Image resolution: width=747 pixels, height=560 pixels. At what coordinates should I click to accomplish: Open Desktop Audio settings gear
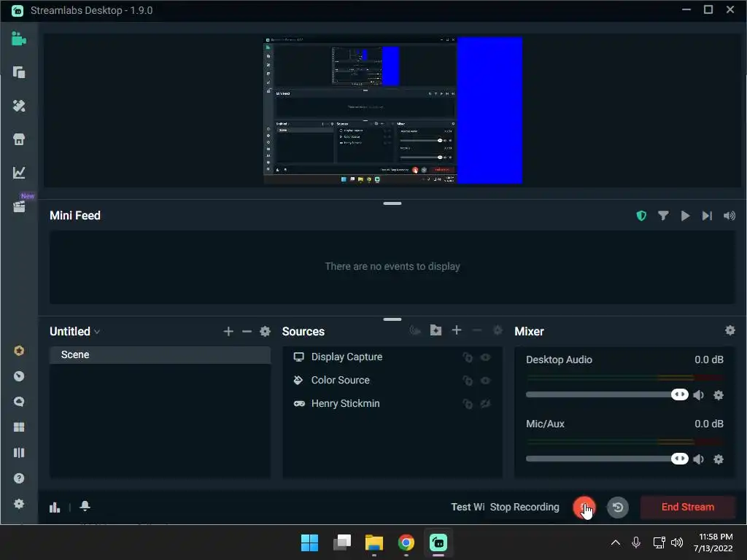(719, 395)
